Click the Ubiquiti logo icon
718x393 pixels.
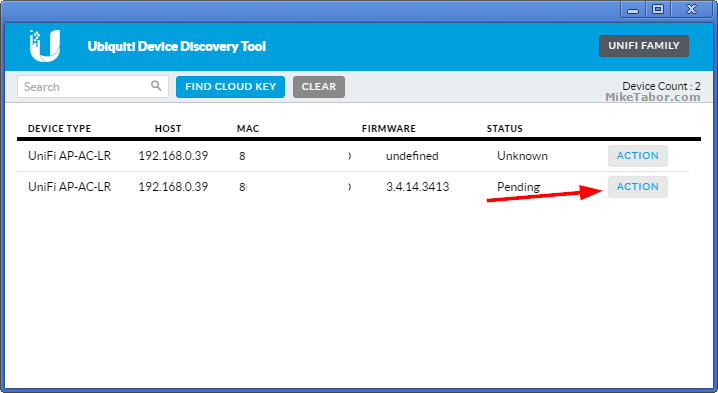click(45, 46)
